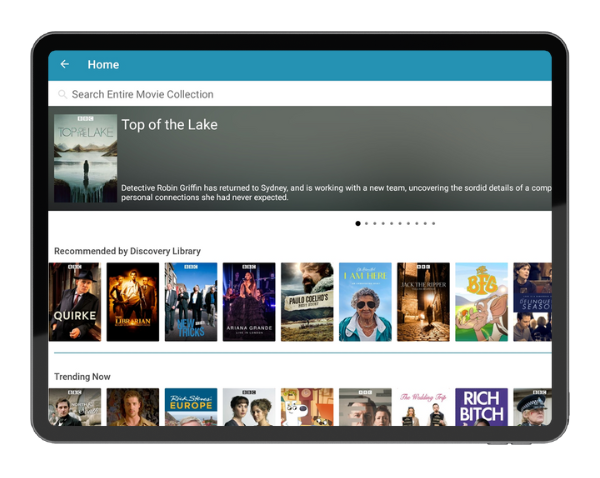This screenshot has width=600, height=478.
Task: Open the Paulo Coelho's poster
Action: pos(307,302)
